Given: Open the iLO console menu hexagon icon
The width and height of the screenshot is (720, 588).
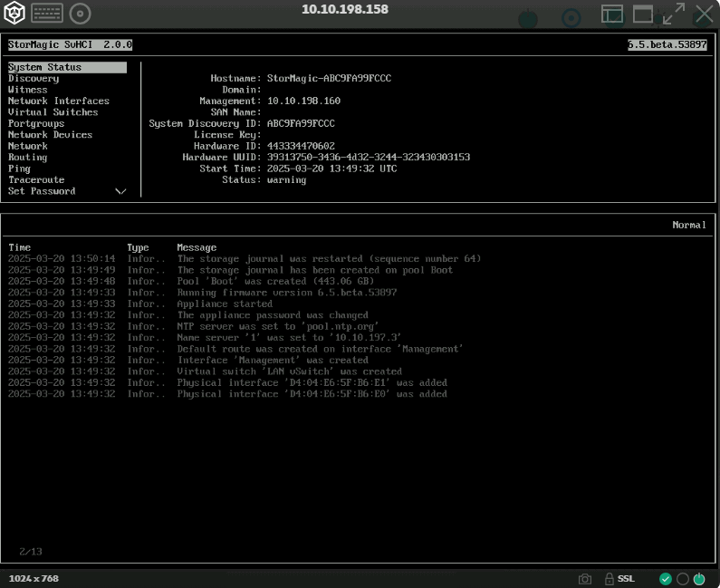Looking at the screenshot, I should click(14, 13).
